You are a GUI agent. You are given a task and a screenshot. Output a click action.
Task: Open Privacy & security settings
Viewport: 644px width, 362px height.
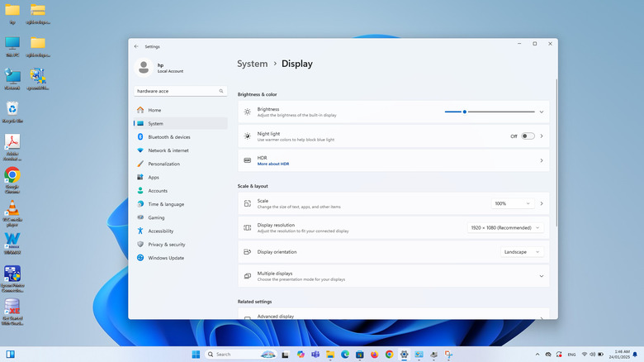pos(166,245)
